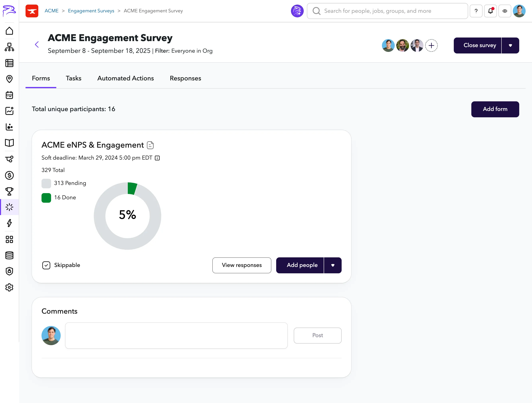Open the workflow branch sidebar icon
Screen dimensions: 532x403
[9, 159]
